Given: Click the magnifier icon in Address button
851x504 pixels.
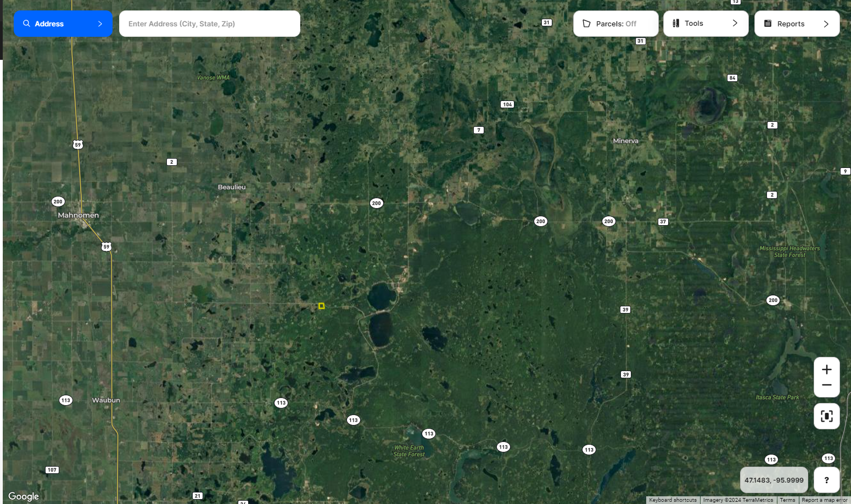Looking at the screenshot, I should point(26,24).
